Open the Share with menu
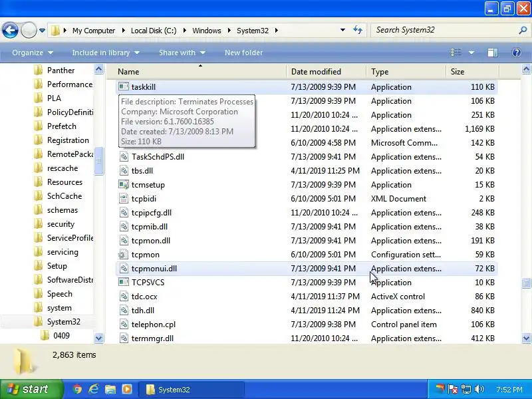 point(182,53)
